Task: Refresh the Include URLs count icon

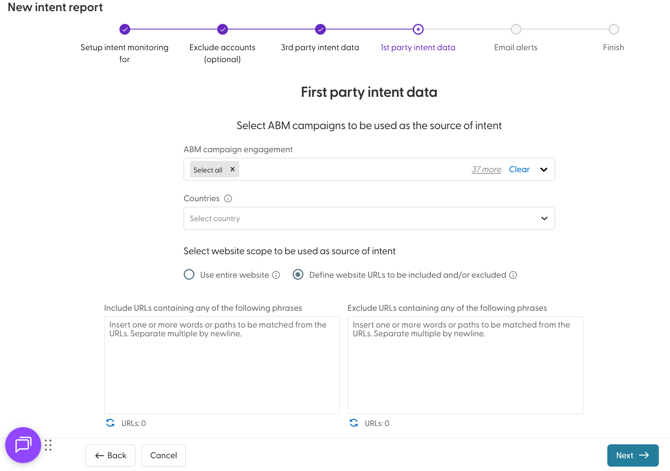Action: [110, 423]
